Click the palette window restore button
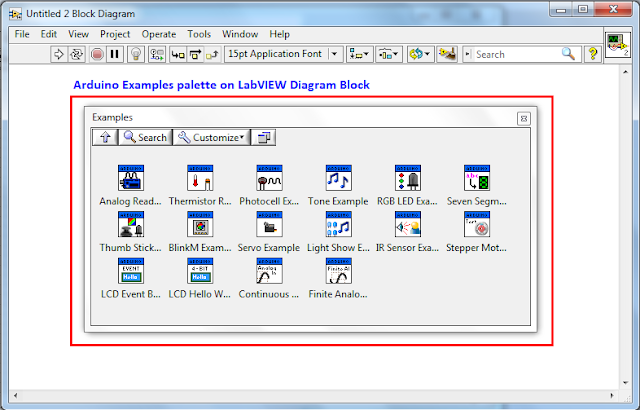The height and width of the screenshot is (410, 640). pyautogui.click(x=264, y=137)
